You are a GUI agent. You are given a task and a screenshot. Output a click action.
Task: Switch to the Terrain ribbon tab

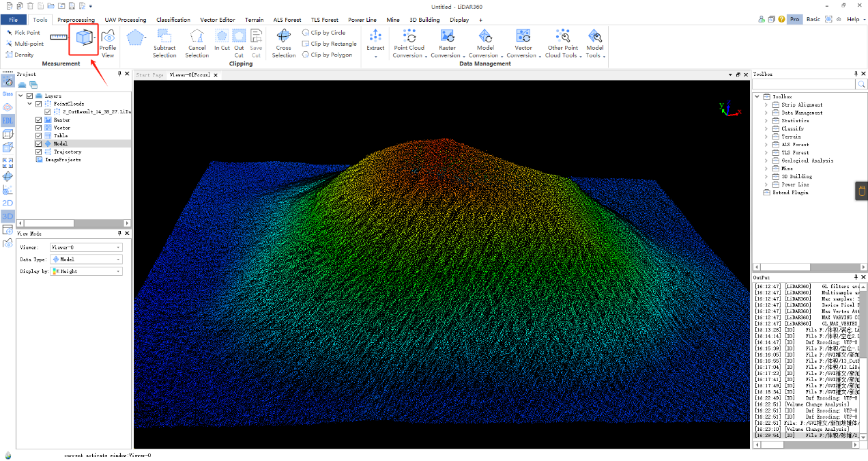coord(254,20)
